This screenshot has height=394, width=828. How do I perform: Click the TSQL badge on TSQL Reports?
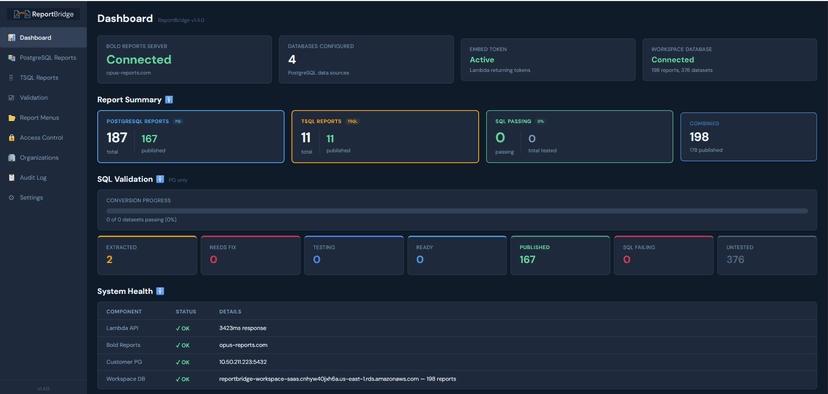click(353, 121)
